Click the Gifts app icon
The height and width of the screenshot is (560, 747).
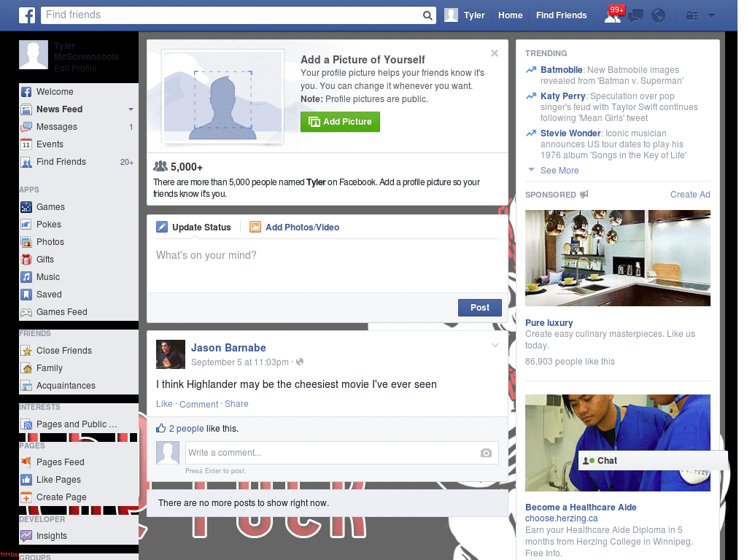point(26,260)
